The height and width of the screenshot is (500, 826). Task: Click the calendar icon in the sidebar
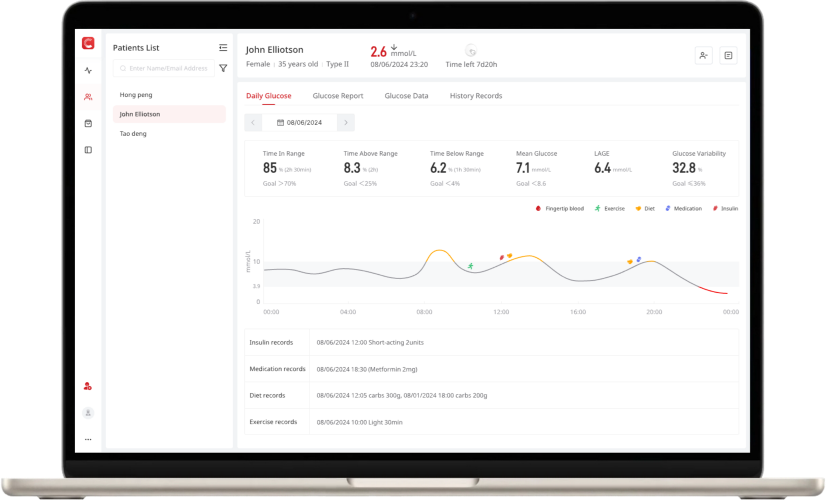pyautogui.click(x=88, y=124)
